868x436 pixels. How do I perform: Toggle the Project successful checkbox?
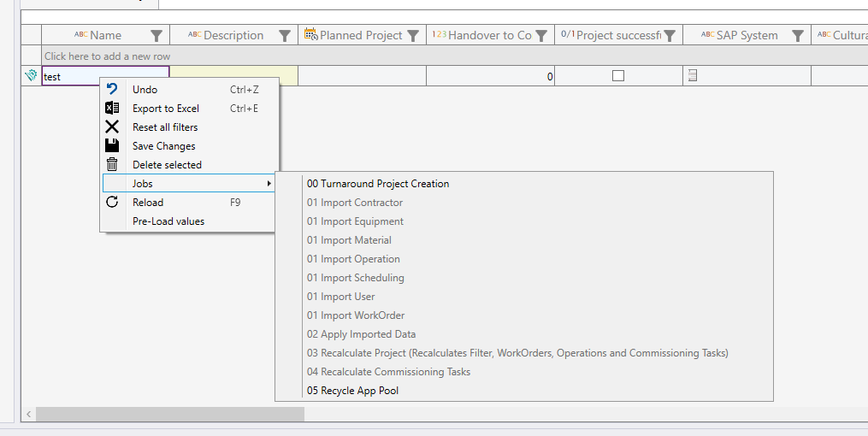click(618, 76)
